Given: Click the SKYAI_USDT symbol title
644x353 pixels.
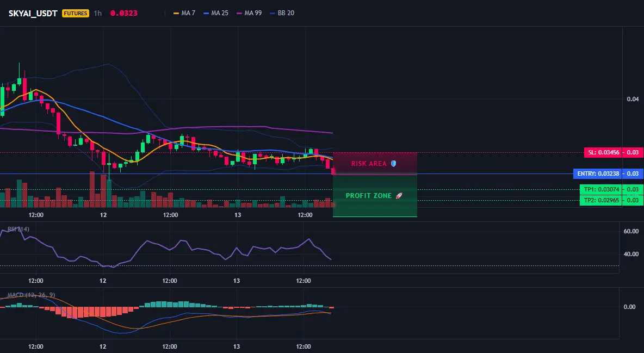Looking at the screenshot, I should 33,13.
